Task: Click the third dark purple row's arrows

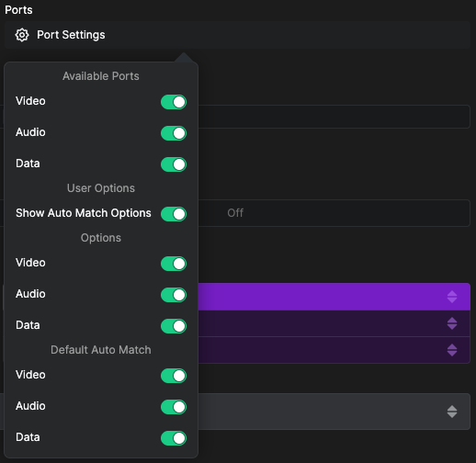Action: click(452, 350)
